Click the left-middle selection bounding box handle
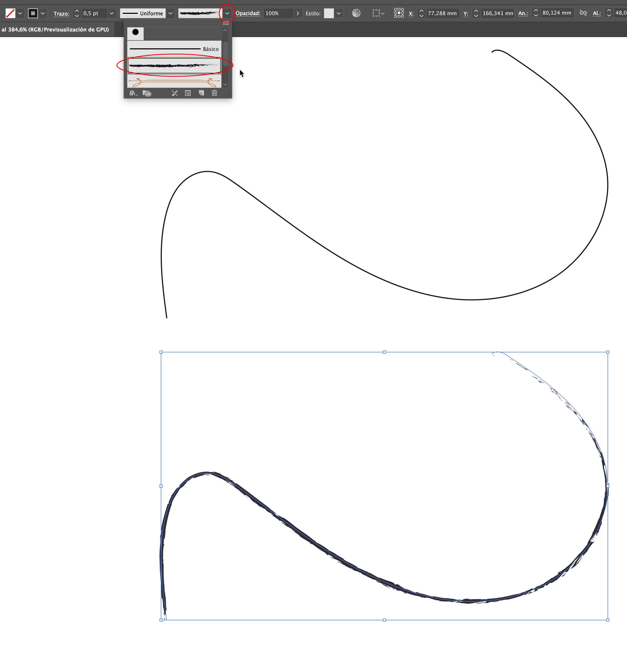This screenshot has width=627, height=672. point(161,486)
